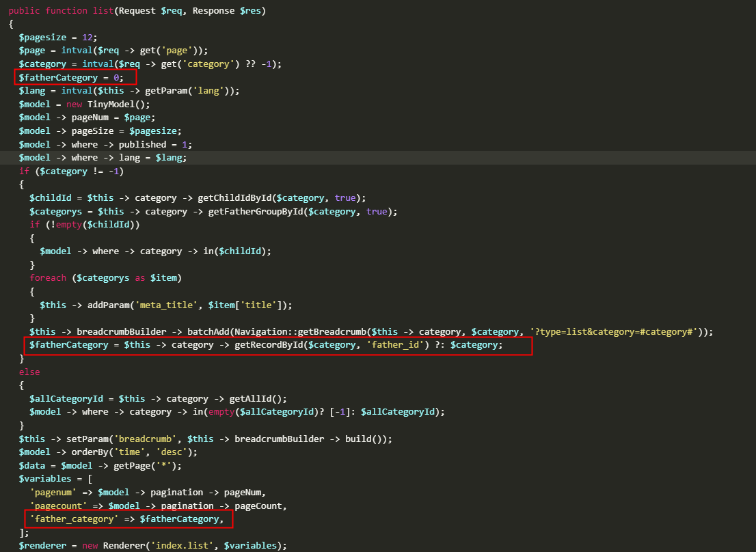Click the "$data = $model -> getPage('*');" line
The width and height of the screenshot is (756, 552).
click(x=100, y=466)
